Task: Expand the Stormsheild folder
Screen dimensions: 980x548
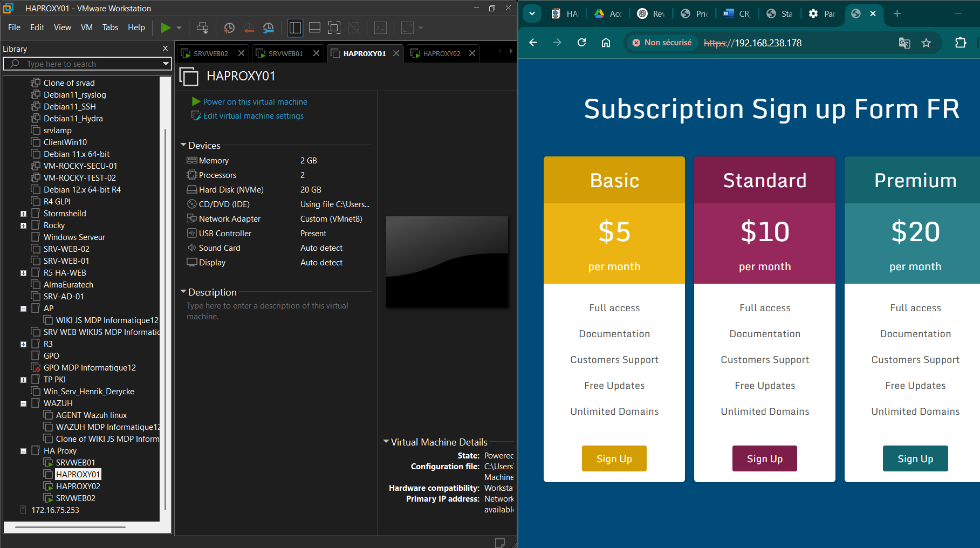Action: [x=23, y=214]
